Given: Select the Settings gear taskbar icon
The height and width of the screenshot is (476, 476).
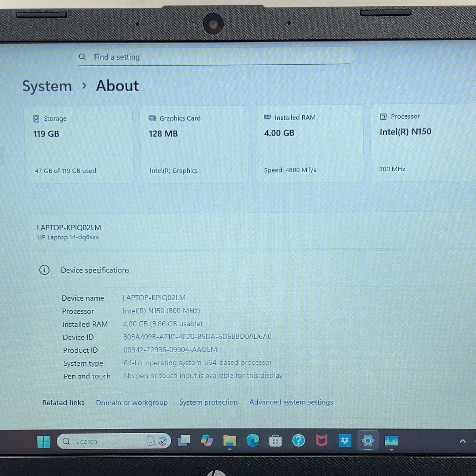Looking at the screenshot, I should 368,440.
